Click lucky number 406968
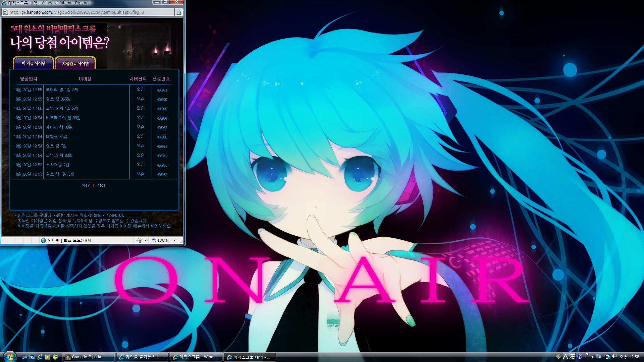Image resolution: width=644 pixels, height=362 pixels. pos(162,118)
